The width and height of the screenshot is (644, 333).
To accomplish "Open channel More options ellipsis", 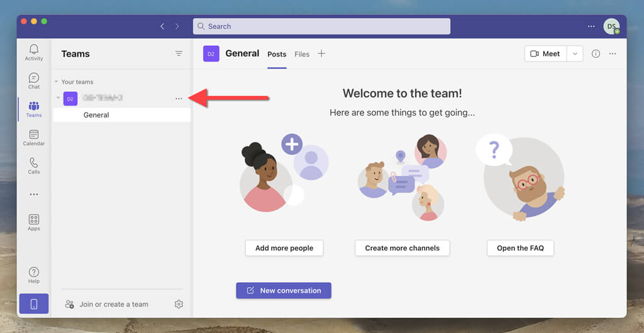I will pos(613,54).
